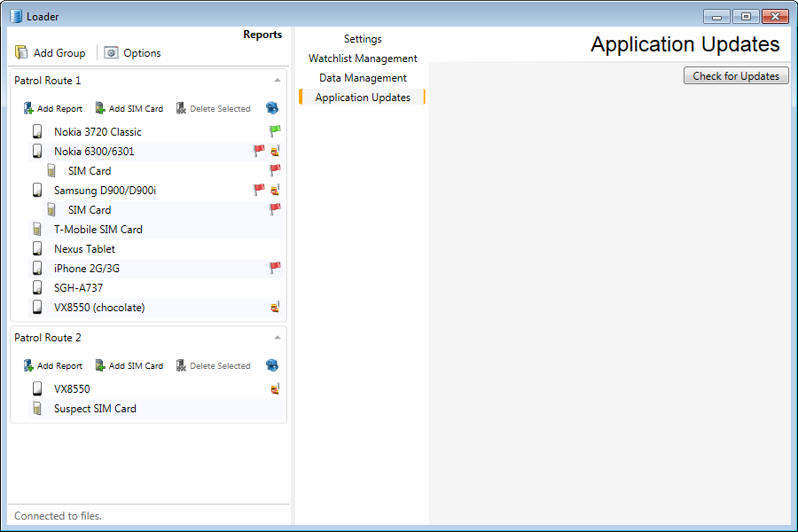Select Nokia 3720 Classic report
The height and width of the screenshot is (532, 798).
155,132
